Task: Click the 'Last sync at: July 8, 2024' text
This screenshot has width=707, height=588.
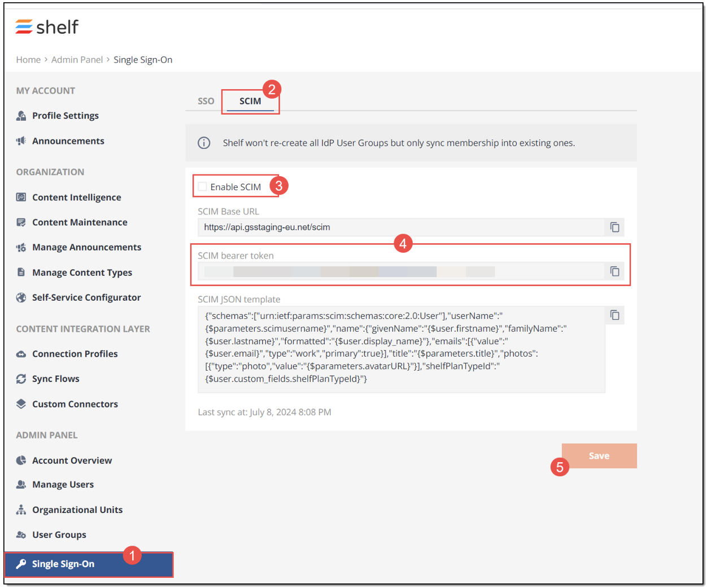Action: [265, 413]
